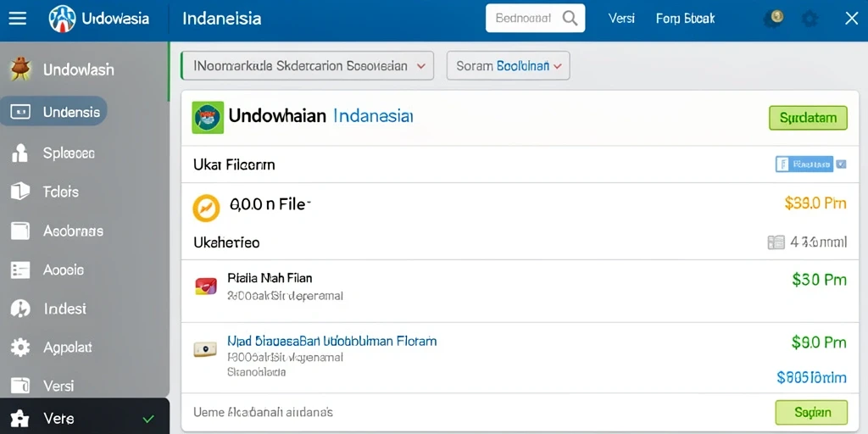Click the Urdowasia logo icon

pyautogui.click(x=62, y=19)
